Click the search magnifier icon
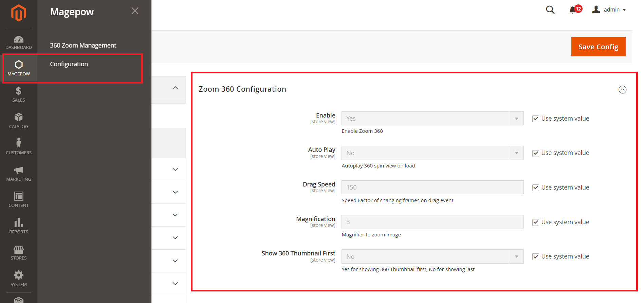The height and width of the screenshot is (303, 644). tap(550, 10)
